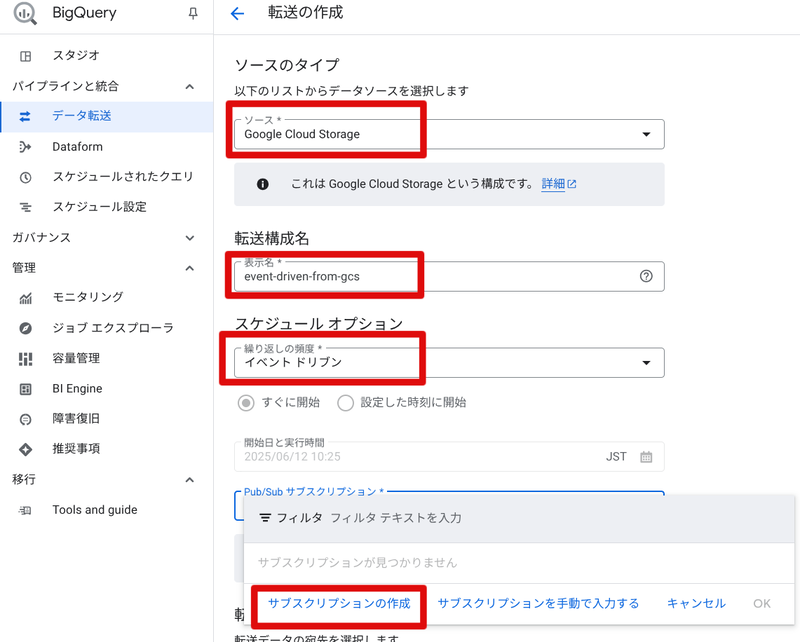Screen dimensions: 800x642
Task: Open help for the 表示名 field
Action: 646,276
